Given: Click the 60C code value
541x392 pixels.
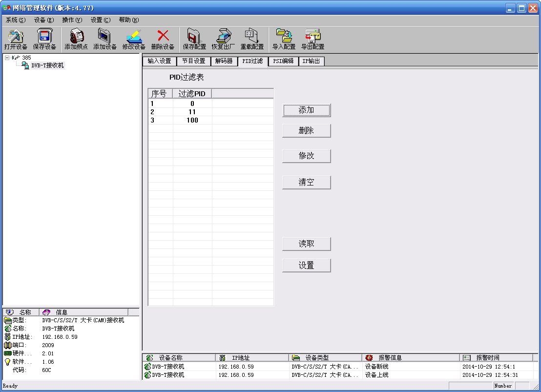Looking at the screenshot, I should (x=46, y=370).
